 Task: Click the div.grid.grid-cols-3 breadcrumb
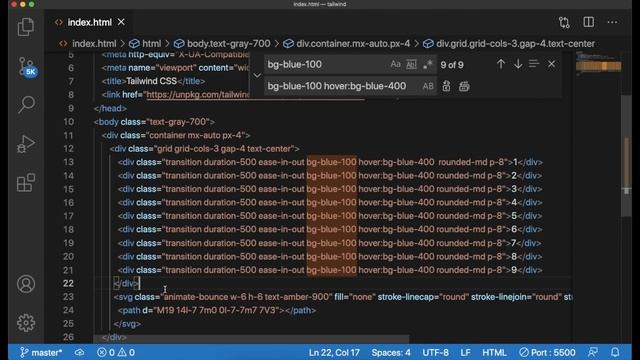pyautogui.click(x=515, y=44)
